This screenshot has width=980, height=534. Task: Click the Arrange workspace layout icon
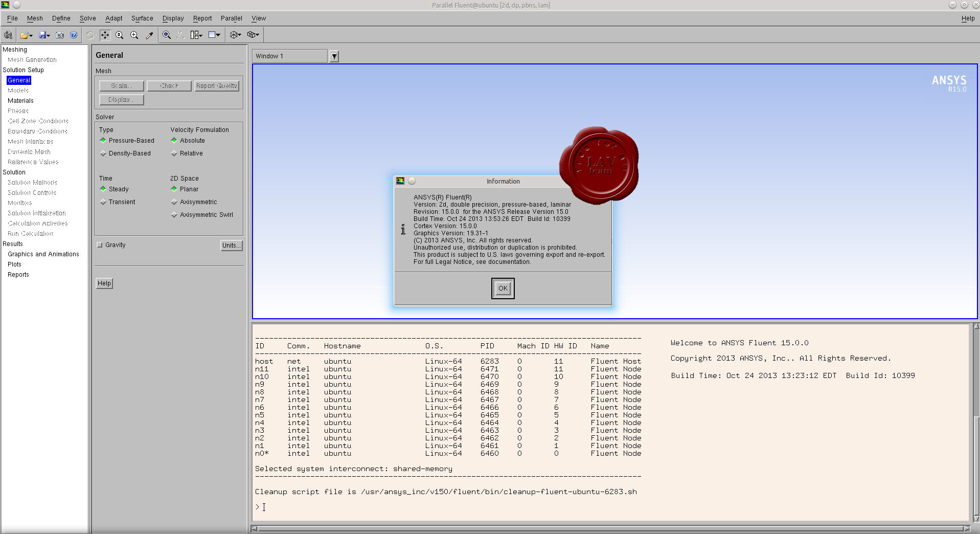(194, 35)
